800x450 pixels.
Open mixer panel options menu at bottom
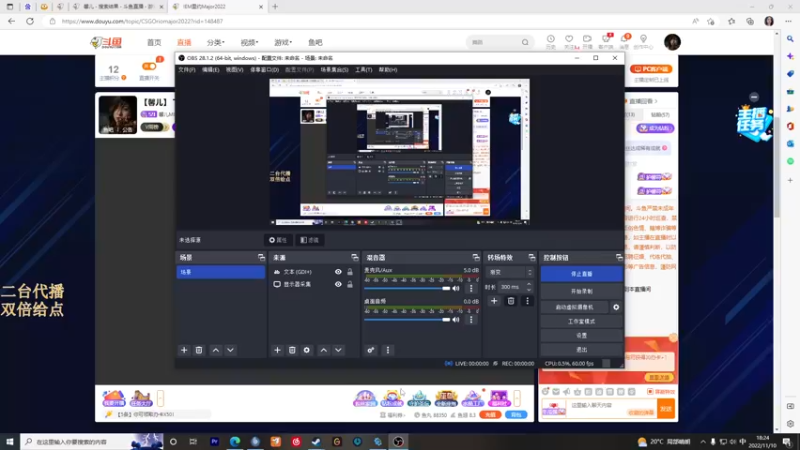click(388, 350)
